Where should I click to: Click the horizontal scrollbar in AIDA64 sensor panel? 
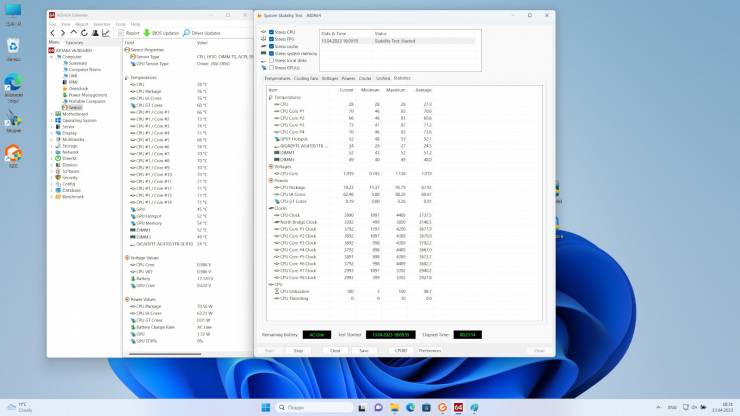click(165, 354)
